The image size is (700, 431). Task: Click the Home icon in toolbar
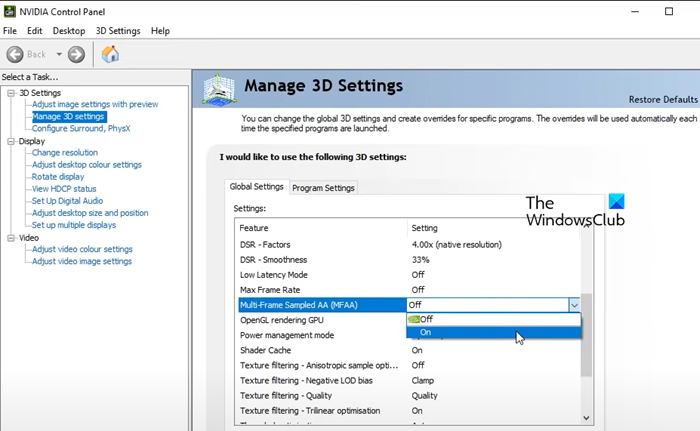110,54
